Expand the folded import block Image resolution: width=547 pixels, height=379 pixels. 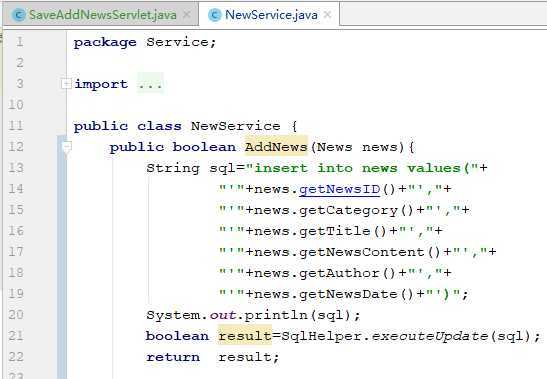click(65, 84)
